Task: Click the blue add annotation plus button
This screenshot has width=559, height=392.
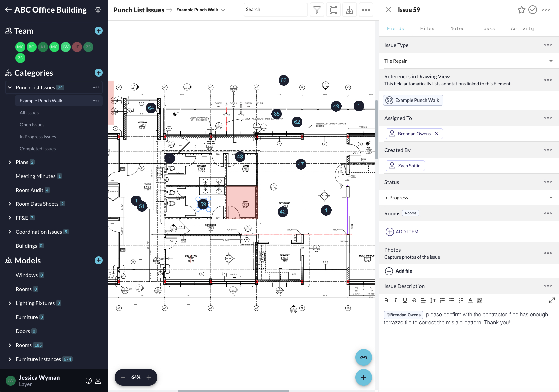Action: 364,377
